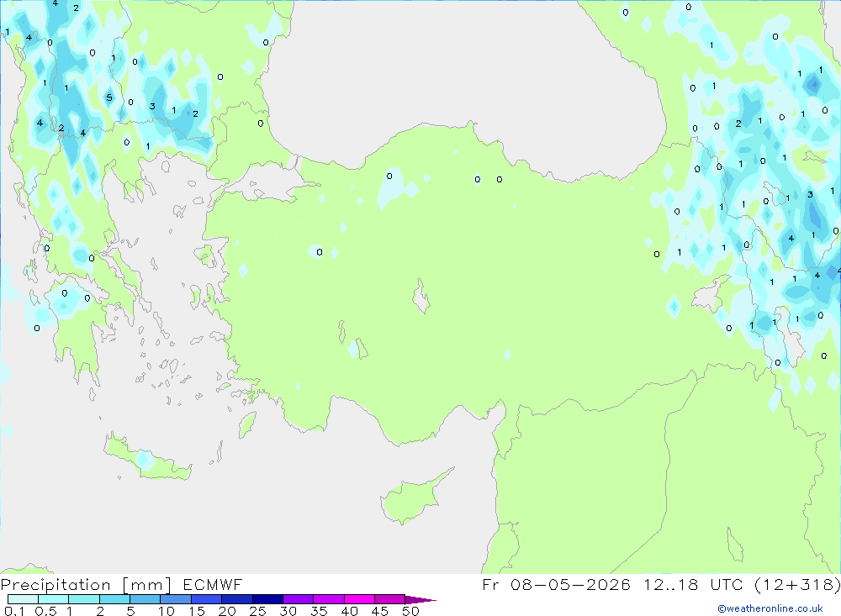Click the 'ECMWF' model label
The image size is (841, 616).
(x=213, y=584)
